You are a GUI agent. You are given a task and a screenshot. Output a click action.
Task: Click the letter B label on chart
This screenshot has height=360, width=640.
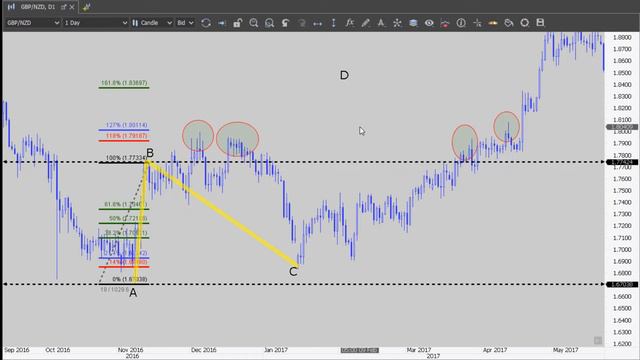150,153
